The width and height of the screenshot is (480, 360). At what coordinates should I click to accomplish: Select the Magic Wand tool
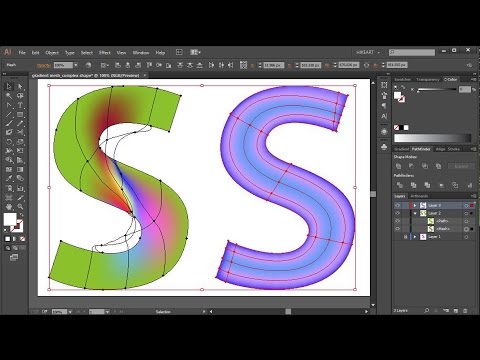(9, 96)
